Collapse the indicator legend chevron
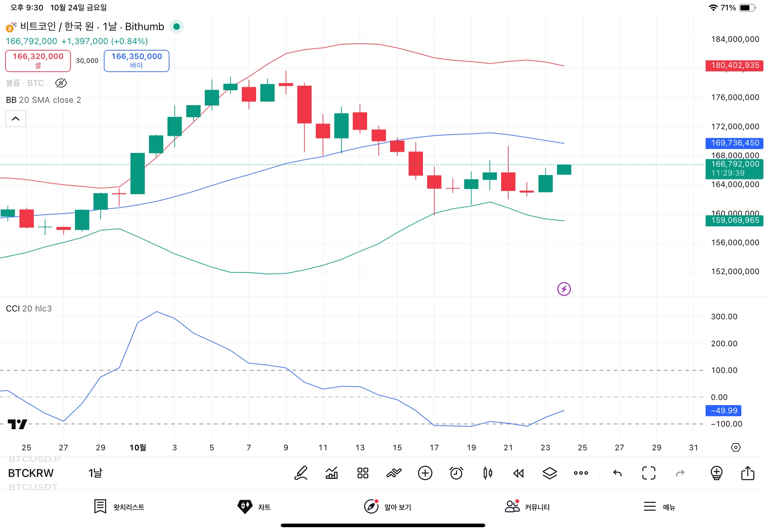The width and height of the screenshot is (766, 532). click(16, 118)
